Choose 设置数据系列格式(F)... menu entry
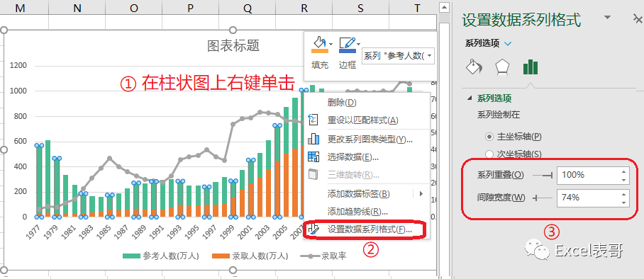This screenshot has height=279, width=644. point(367,229)
